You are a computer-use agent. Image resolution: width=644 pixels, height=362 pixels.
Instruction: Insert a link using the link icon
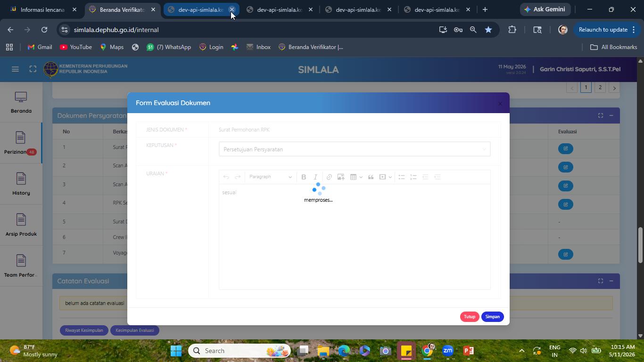coord(329,177)
